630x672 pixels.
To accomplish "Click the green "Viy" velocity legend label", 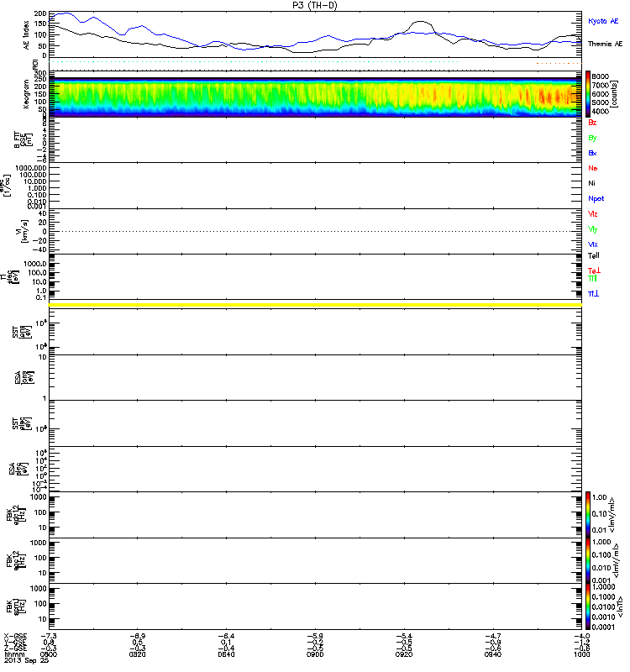I will 593,229.
